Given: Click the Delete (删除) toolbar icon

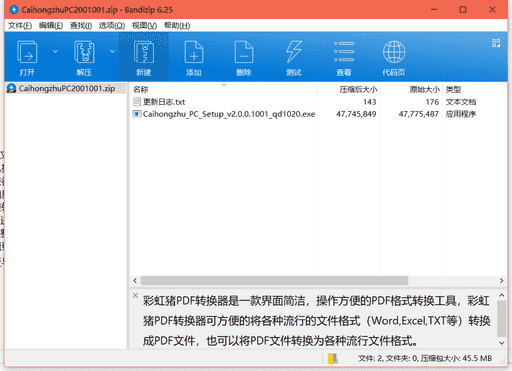Looking at the screenshot, I should pos(244,52).
